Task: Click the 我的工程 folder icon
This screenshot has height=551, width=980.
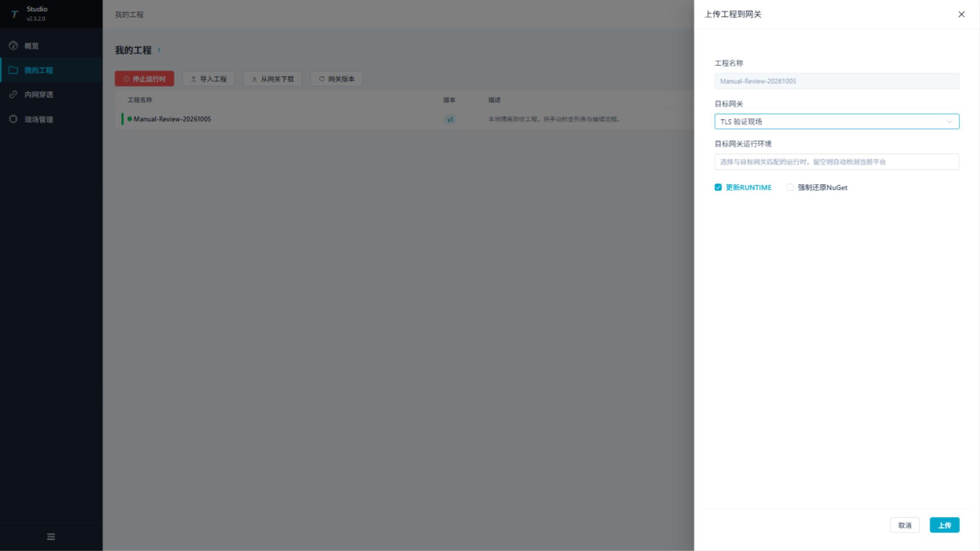Action: [x=13, y=70]
